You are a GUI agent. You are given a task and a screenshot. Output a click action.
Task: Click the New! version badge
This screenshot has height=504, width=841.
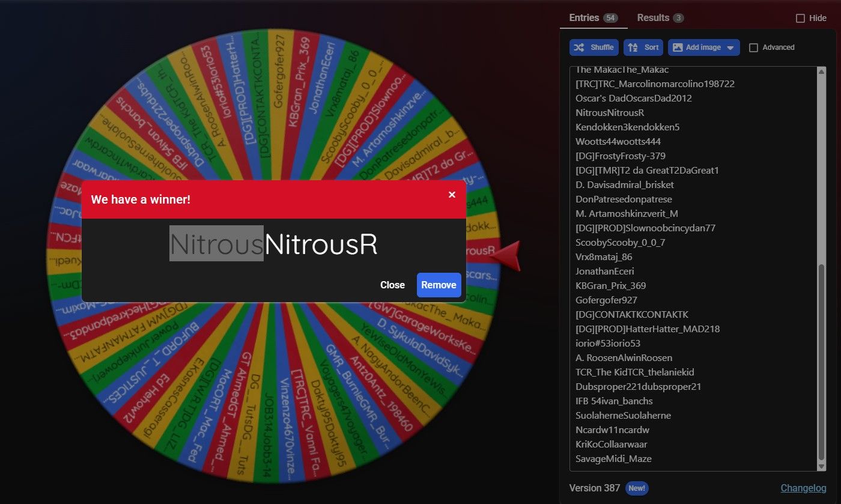637,488
